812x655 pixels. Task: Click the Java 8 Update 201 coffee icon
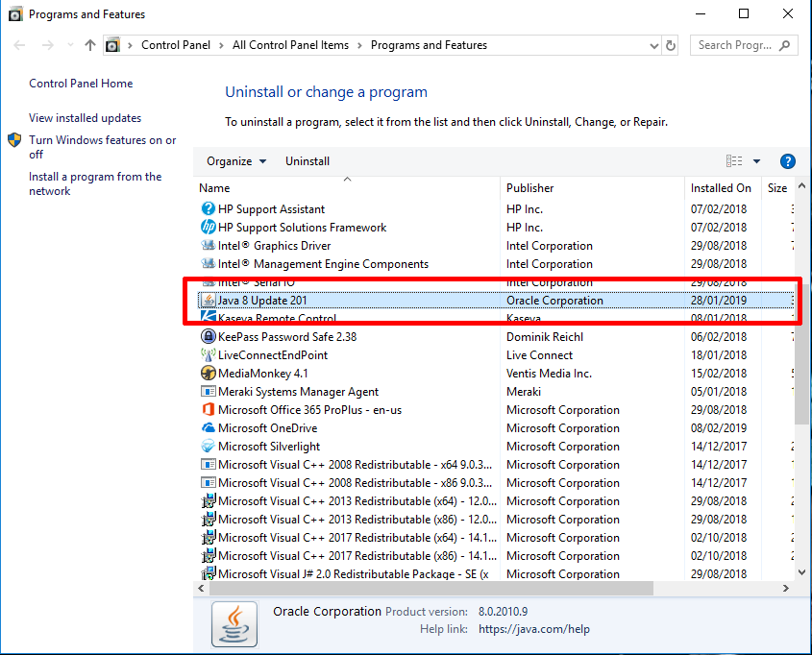coord(208,300)
